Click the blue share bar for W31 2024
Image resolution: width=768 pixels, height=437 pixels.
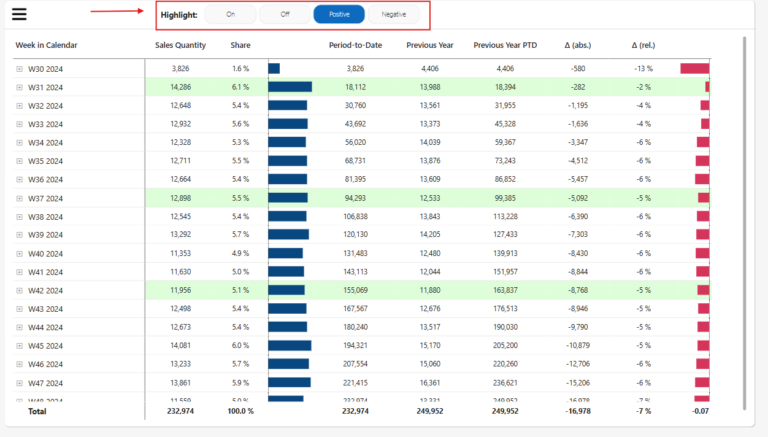[x=290, y=87]
